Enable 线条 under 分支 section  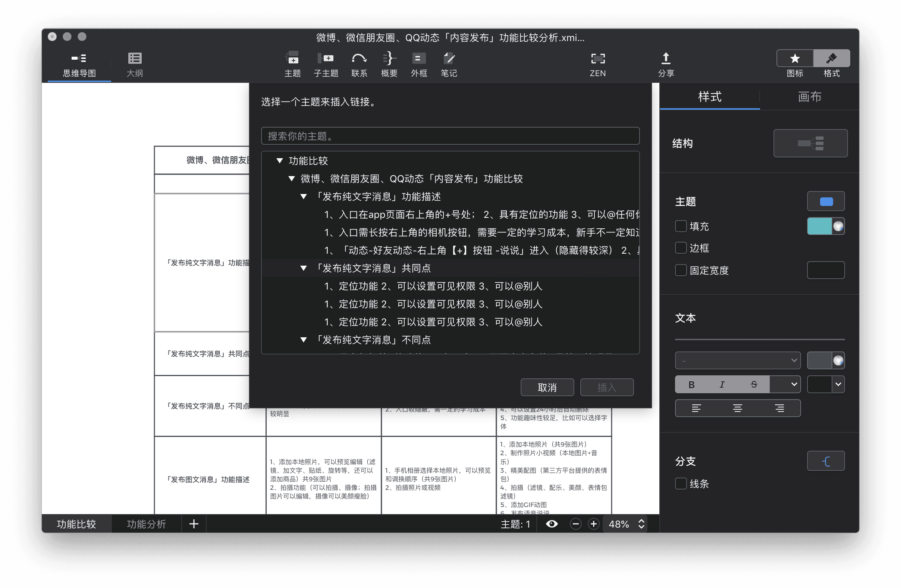[680, 484]
